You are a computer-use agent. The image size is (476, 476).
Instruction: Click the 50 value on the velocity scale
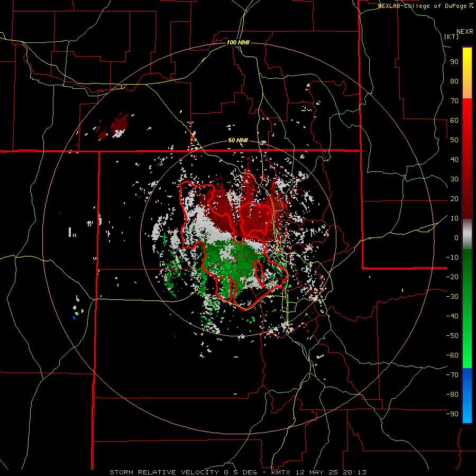(x=454, y=140)
